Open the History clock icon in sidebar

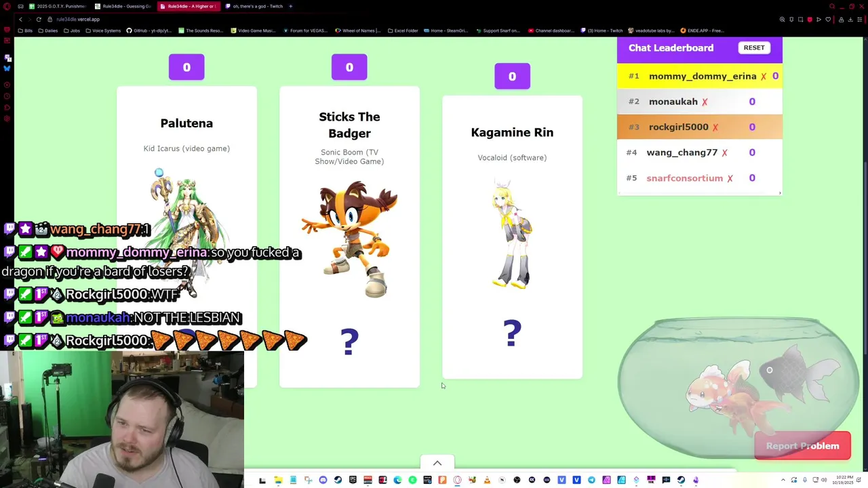point(7,96)
